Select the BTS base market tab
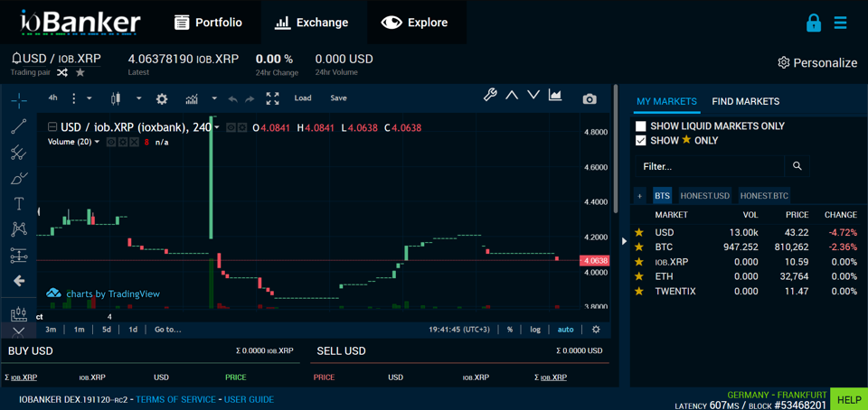Screen dimensions: 868x410 662,195
